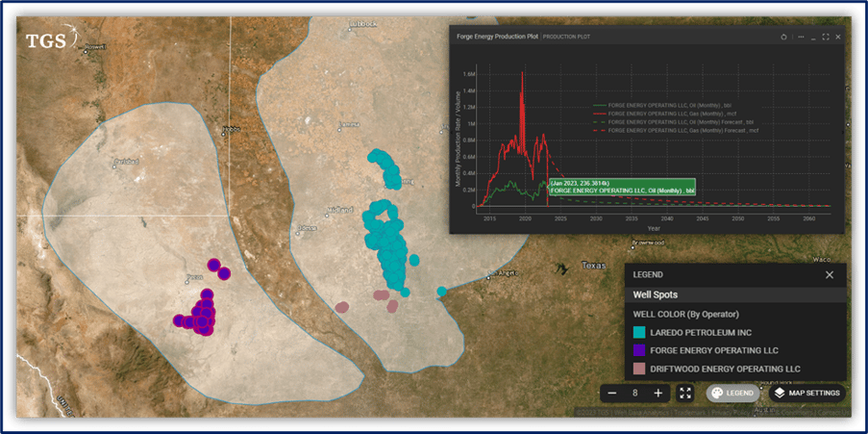Click the Carlsbad city label on map
Viewport: 868px width, 434px height.
[126, 162]
